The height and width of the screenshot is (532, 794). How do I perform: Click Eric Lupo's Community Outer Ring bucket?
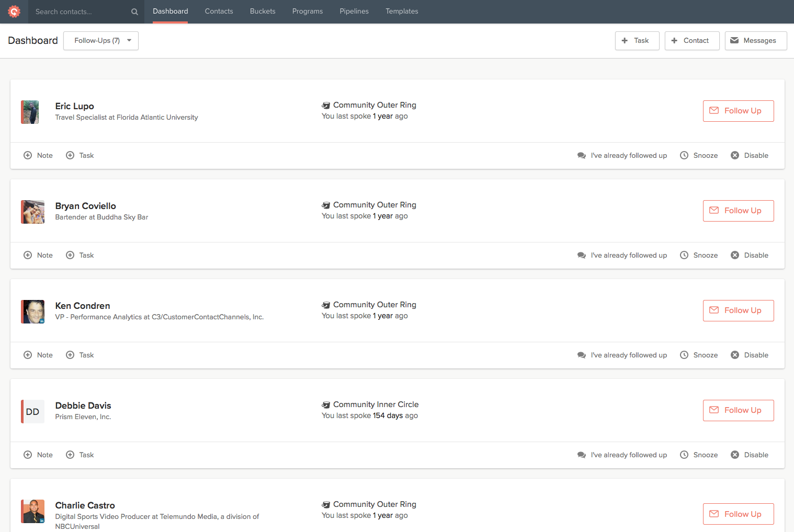click(x=369, y=105)
